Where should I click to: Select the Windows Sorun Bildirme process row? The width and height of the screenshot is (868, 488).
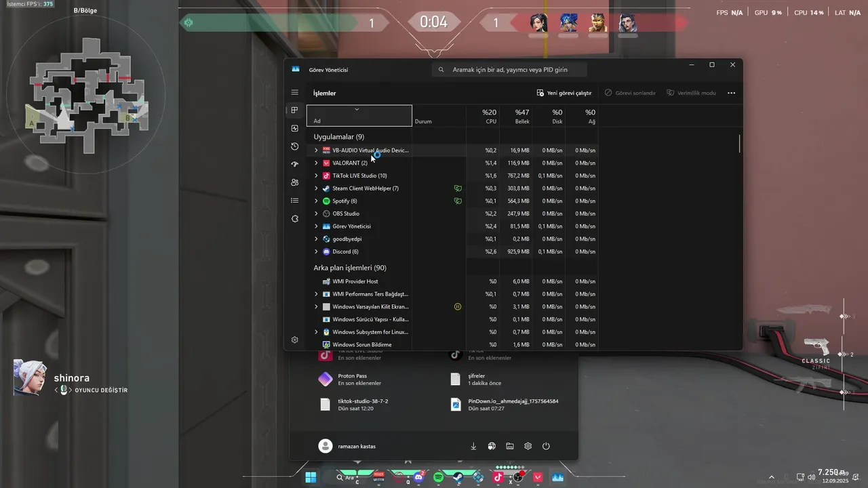(x=452, y=345)
